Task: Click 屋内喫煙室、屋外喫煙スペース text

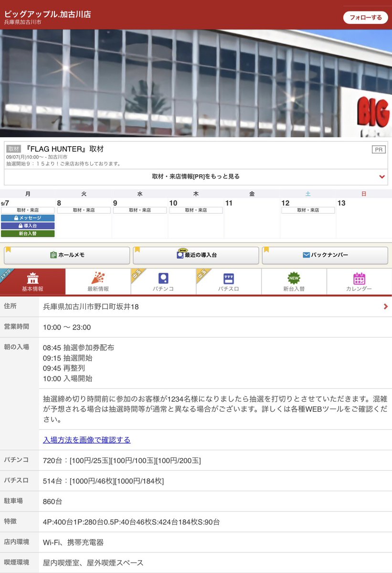Action: [x=93, y=563]
